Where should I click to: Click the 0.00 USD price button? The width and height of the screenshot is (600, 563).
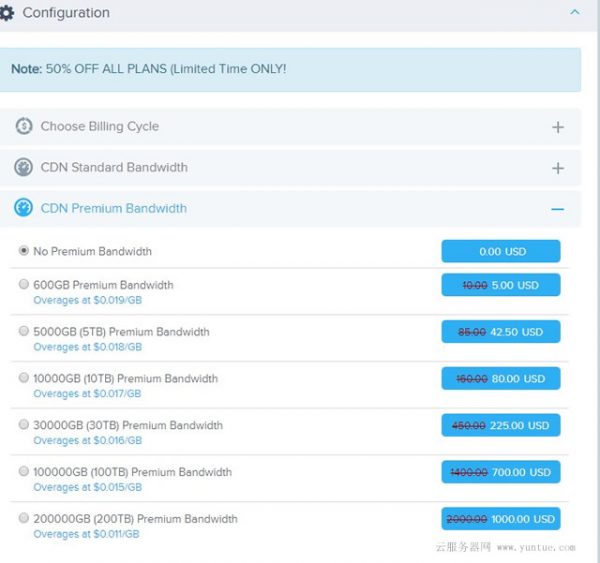501,252
